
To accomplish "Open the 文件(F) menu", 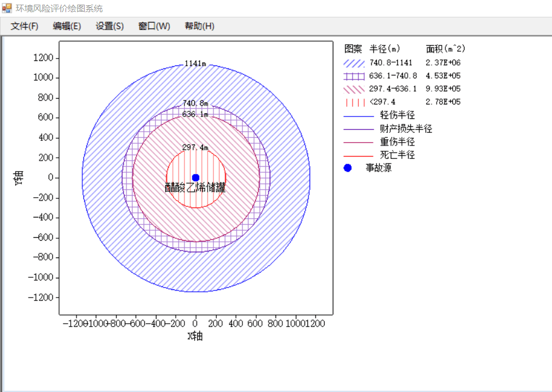I will tap(24, 26).
